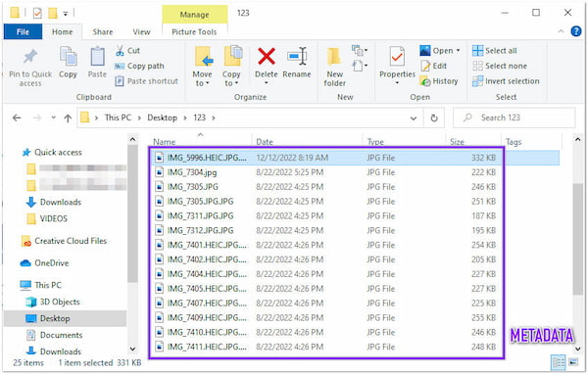Open Creative Cloud Files in sidebar
The image size is (588, 374).
coord(64,241)
